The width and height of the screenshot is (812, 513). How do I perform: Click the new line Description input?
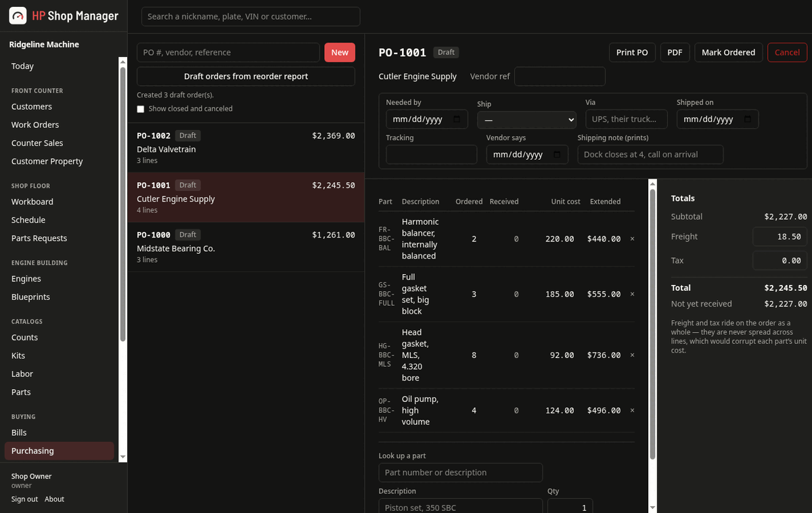coord(460,506)
